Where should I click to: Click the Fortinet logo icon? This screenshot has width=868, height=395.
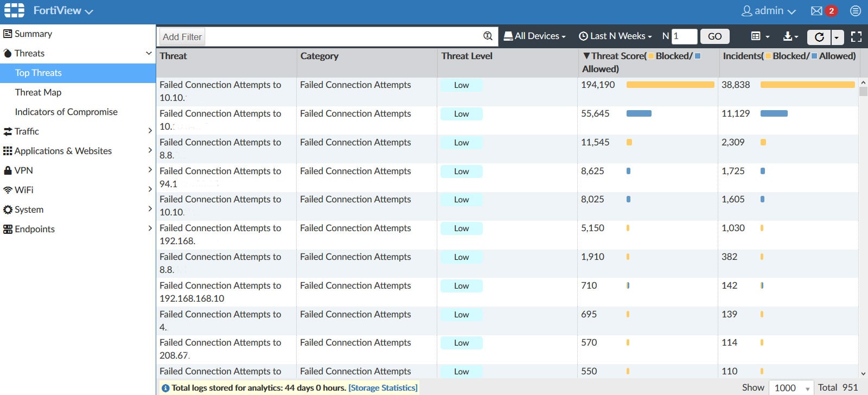click(15, 10)
